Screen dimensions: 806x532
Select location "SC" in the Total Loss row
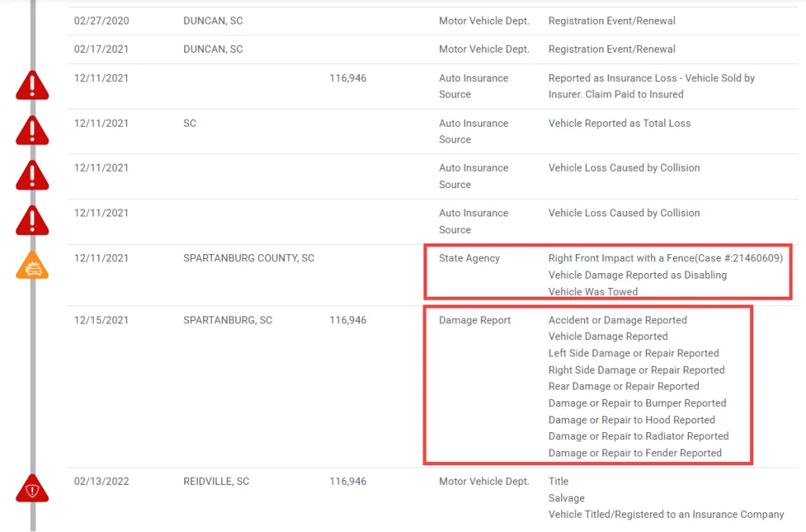[x=190, y=124]
